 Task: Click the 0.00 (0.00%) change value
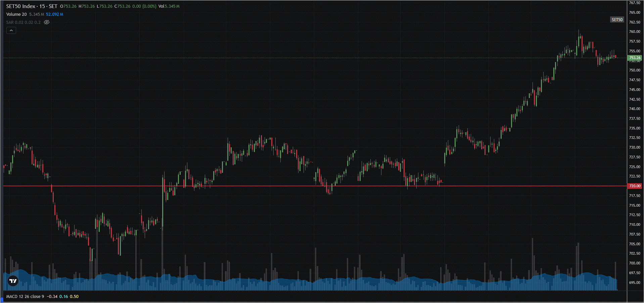click(x=144, y=6)
